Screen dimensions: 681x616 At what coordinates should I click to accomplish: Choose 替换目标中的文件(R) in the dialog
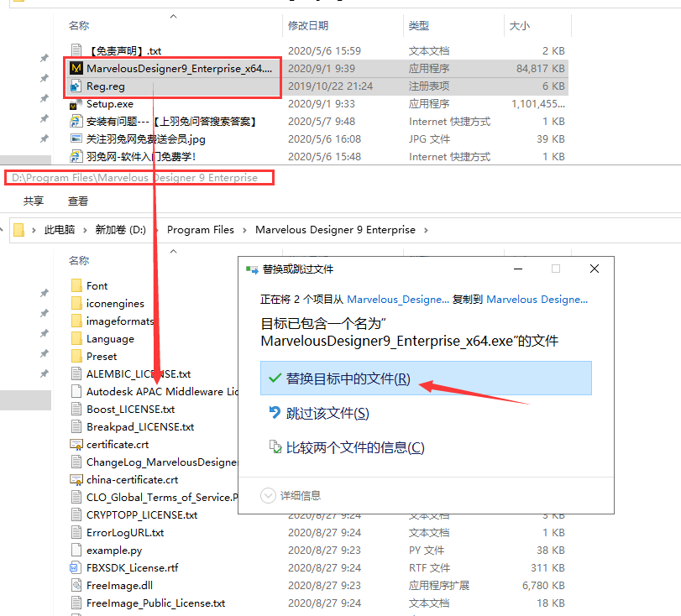click(x=426, y=378)
